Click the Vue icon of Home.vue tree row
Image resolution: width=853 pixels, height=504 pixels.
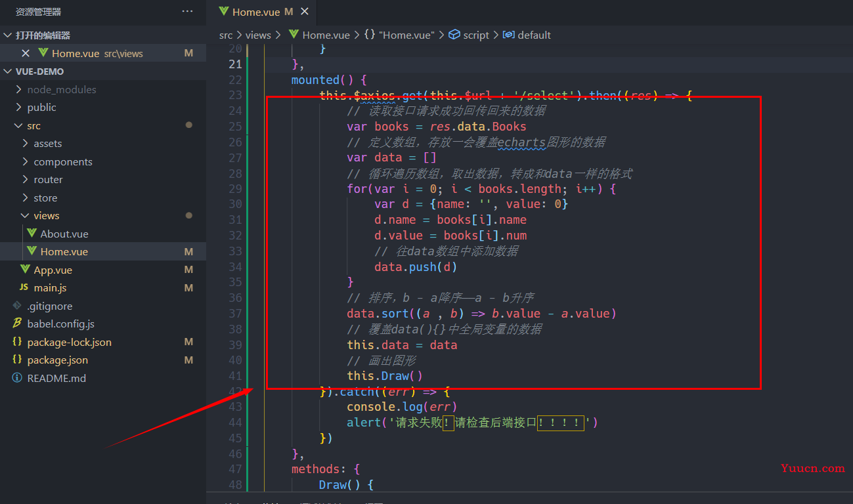[32, 251]
